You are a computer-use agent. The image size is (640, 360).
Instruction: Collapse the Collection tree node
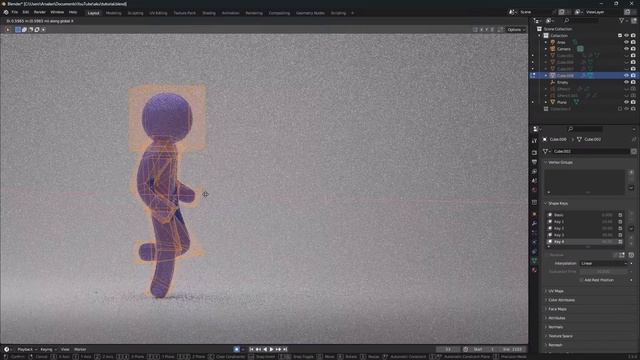(x=540, y=36)
